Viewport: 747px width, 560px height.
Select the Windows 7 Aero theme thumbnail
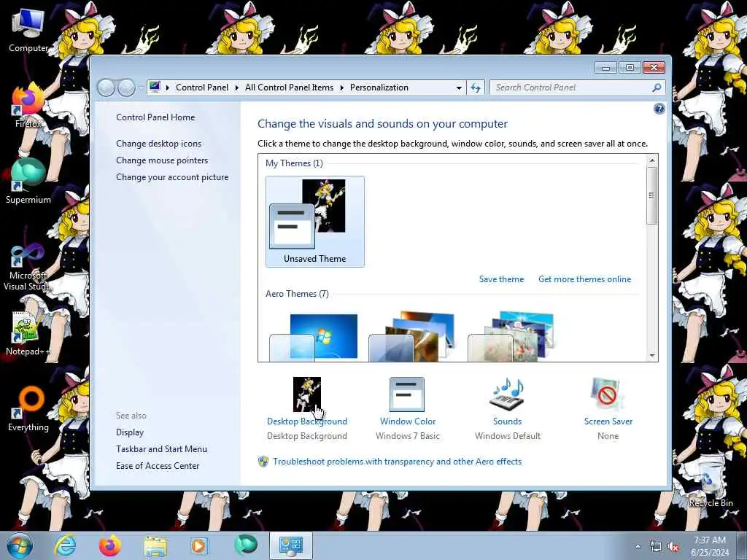pos(314,337)
